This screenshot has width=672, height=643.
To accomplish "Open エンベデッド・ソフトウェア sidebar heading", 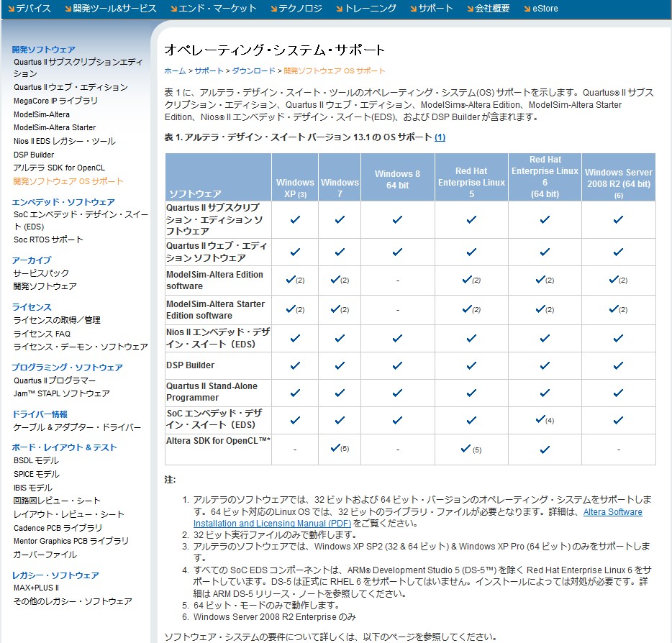I will (63, 202).
